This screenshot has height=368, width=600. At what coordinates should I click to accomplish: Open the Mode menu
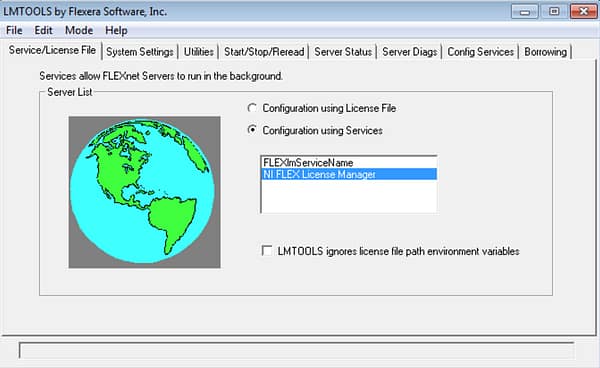[79, 30]
